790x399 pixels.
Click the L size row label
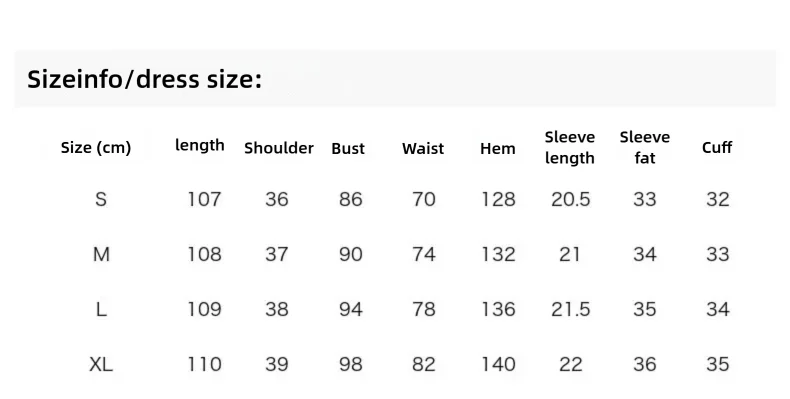tap(101, 309)
